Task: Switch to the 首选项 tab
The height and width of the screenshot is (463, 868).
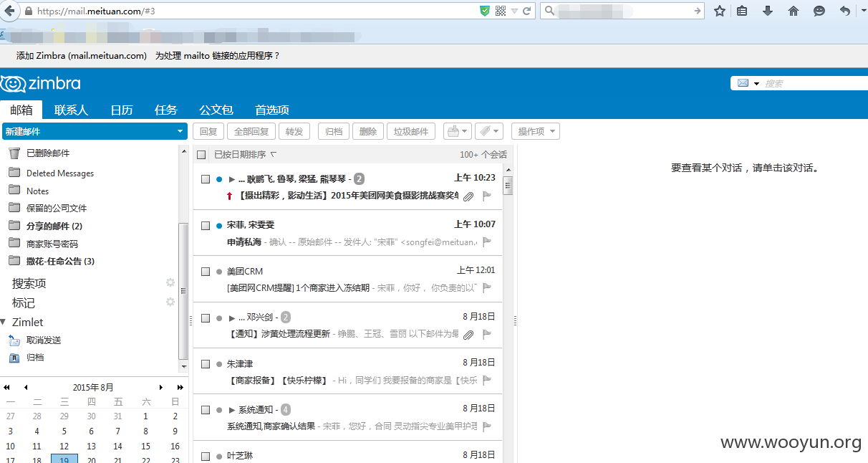Action: pyautogui.click(x=272, y=110)
